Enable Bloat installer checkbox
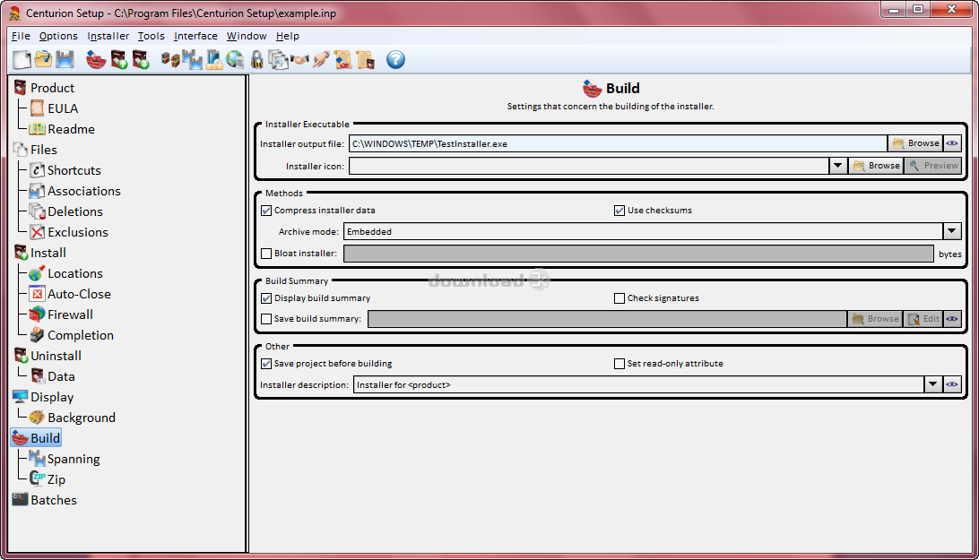Viewport: 979px width, 560px height. point(266,254)
